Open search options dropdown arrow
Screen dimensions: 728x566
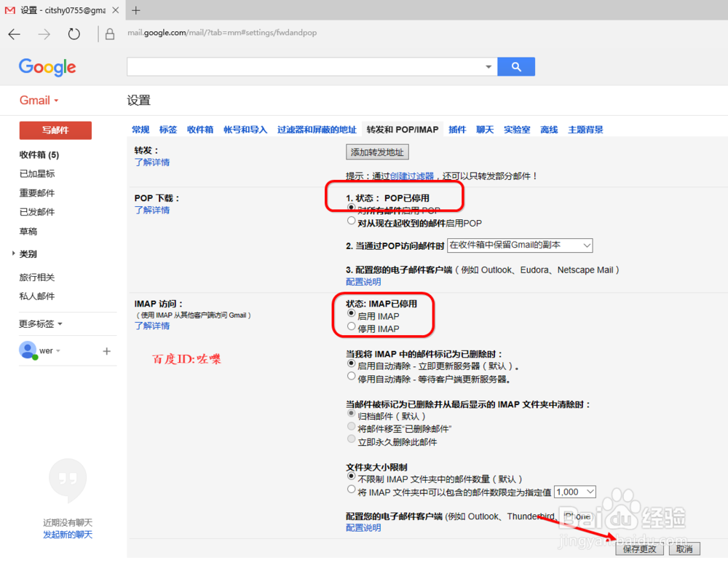(x=488, y=67)
